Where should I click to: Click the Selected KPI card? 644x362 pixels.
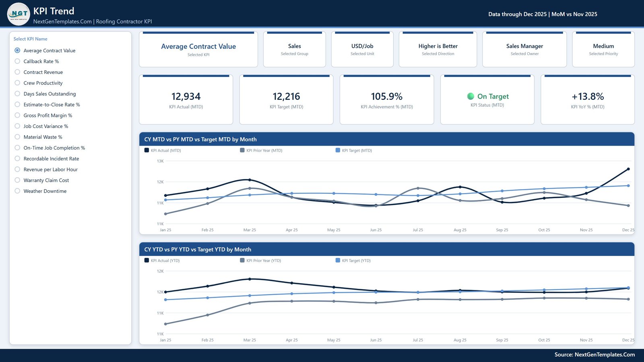pos(198,49)
